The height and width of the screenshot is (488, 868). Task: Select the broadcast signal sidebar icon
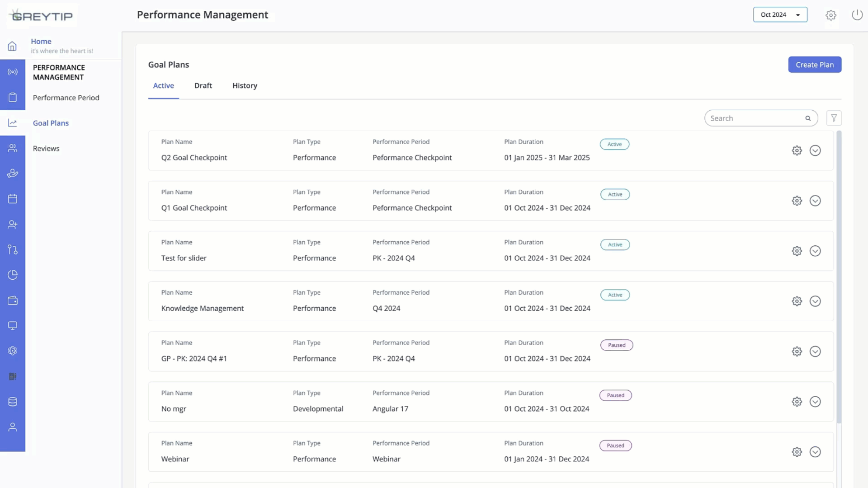(x=12, y=72)
